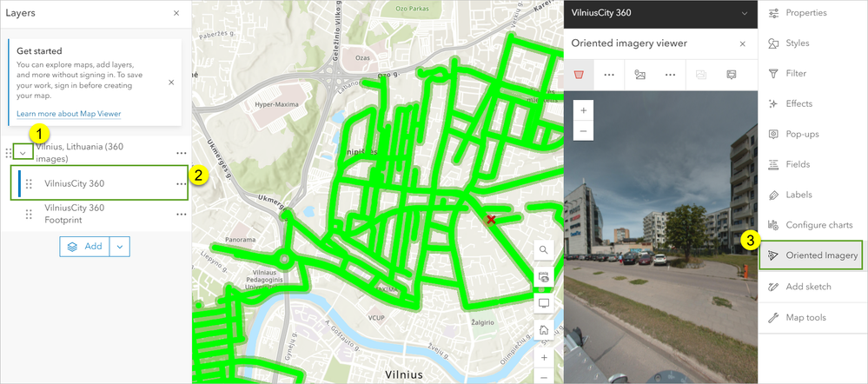Click the Add layer button
The height and width of the screenshot is (384, 868).
(x=84, y=247)
